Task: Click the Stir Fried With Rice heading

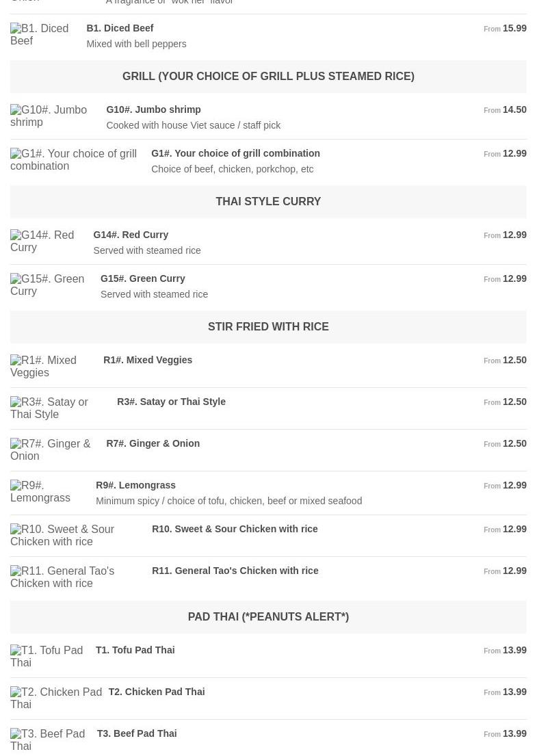Action: (268, 327)
